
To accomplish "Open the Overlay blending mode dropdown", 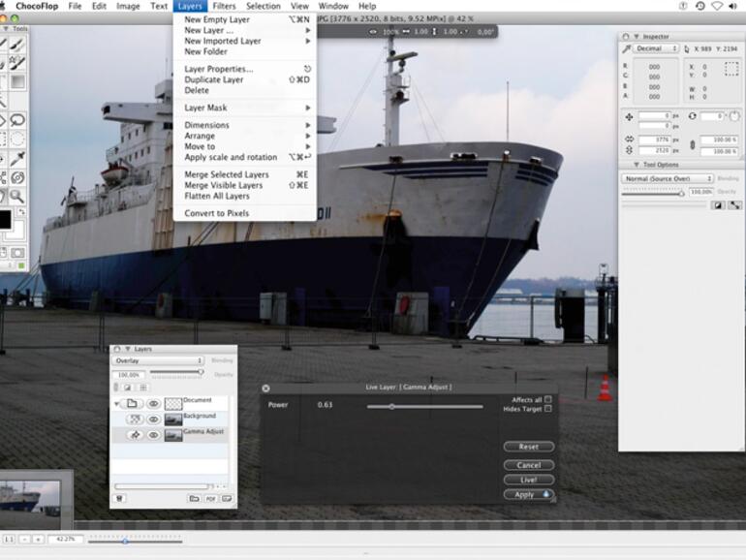I will pos(158,360).
